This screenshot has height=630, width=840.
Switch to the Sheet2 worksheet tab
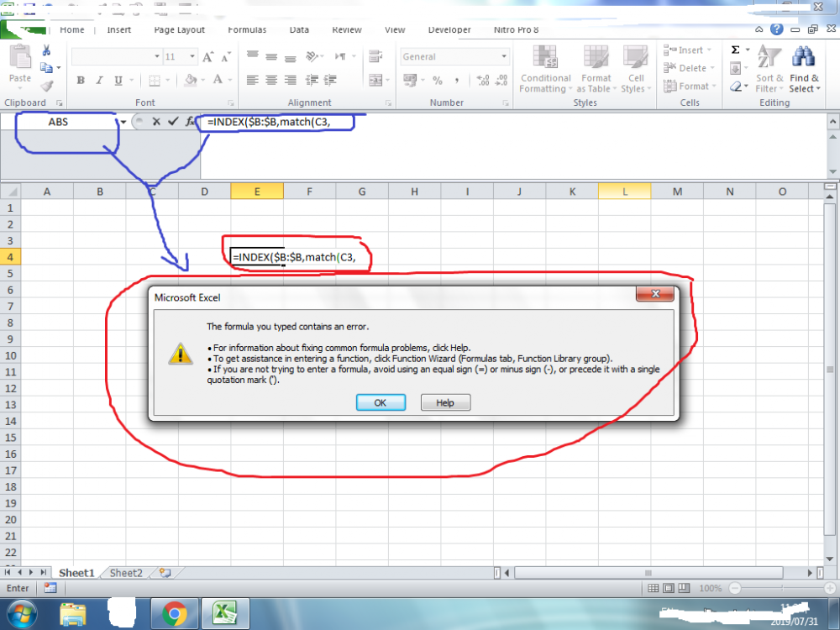[x=127, y=573]
